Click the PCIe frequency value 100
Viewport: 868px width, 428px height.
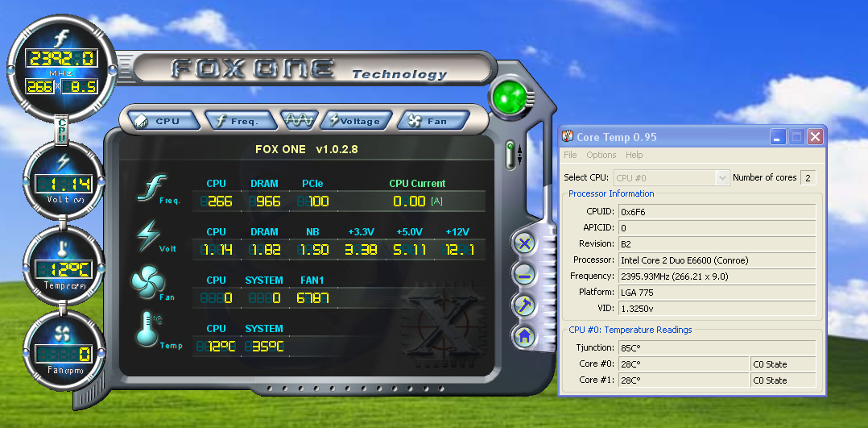tap(312, 202)
